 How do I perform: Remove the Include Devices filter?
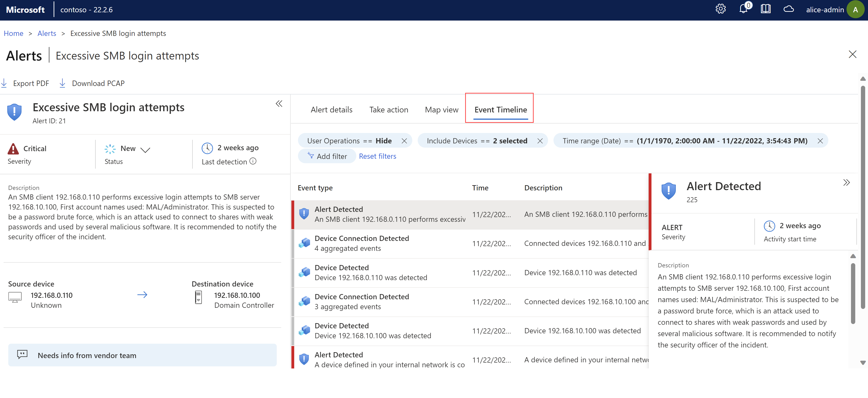pos(540,140)
